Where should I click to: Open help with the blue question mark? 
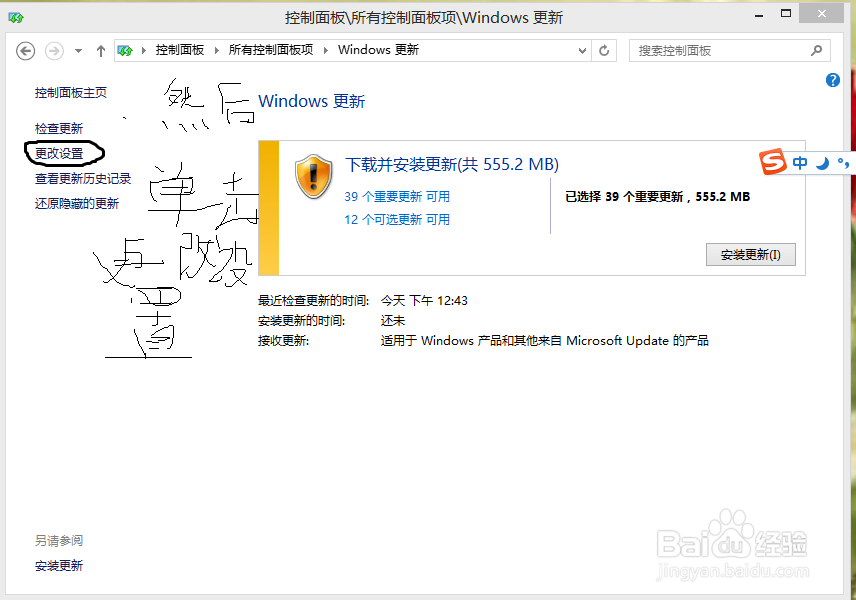pos(833,80)
